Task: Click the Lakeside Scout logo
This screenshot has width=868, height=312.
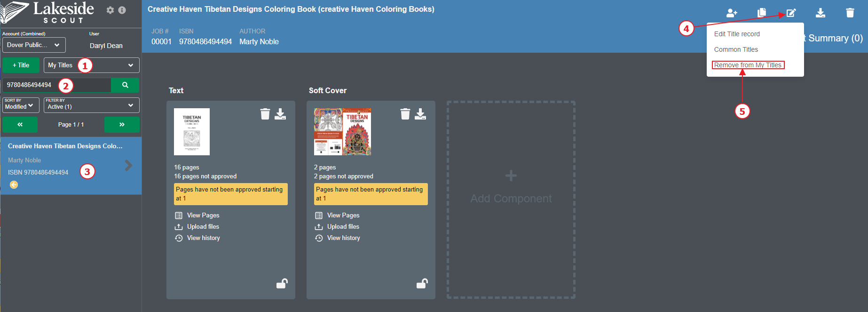Action: [47, 13]
